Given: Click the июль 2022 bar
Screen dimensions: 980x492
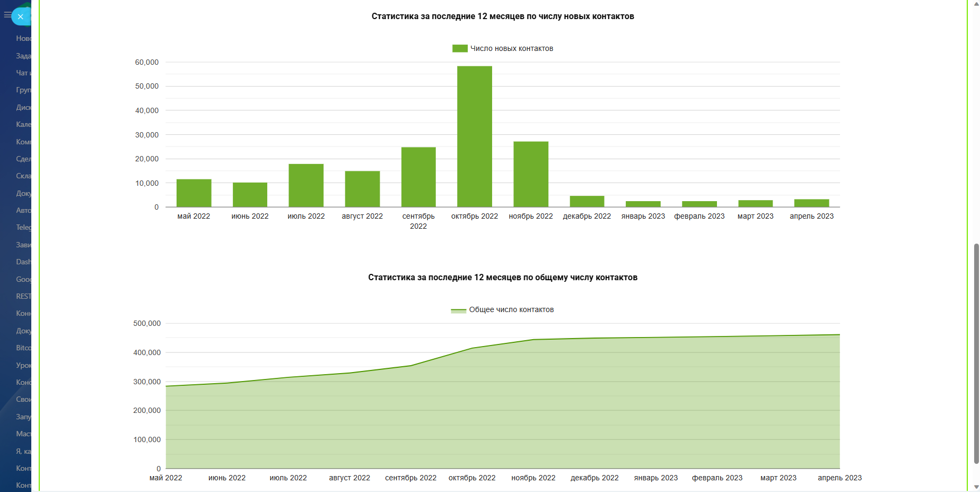Looking at the screenshot, I should (x=306, y=185).
